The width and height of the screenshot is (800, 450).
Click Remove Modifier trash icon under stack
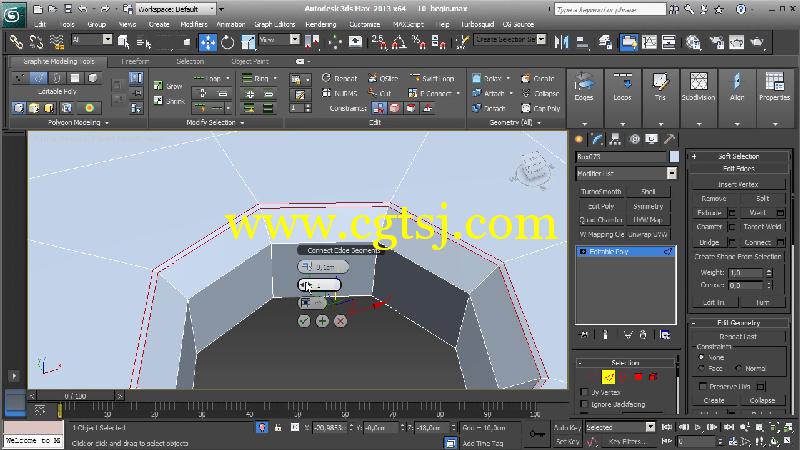click(643, 335)
